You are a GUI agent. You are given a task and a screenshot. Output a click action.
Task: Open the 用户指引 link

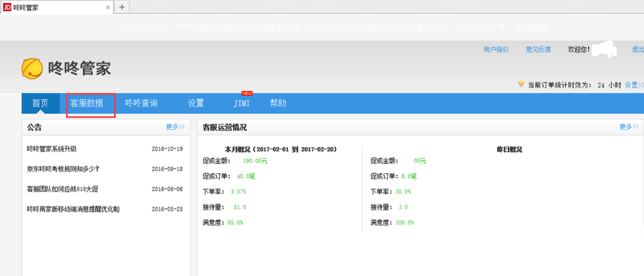[x=496, y=49]
